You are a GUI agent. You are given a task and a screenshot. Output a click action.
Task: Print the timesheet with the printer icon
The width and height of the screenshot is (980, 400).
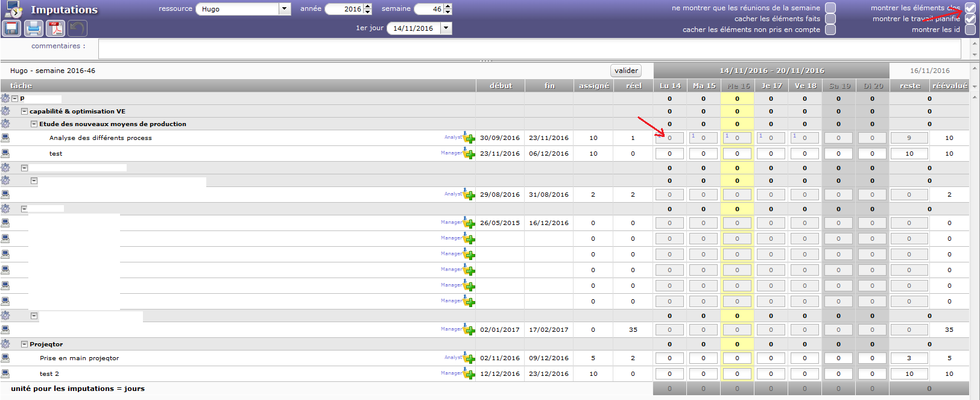tap(34, 28)
